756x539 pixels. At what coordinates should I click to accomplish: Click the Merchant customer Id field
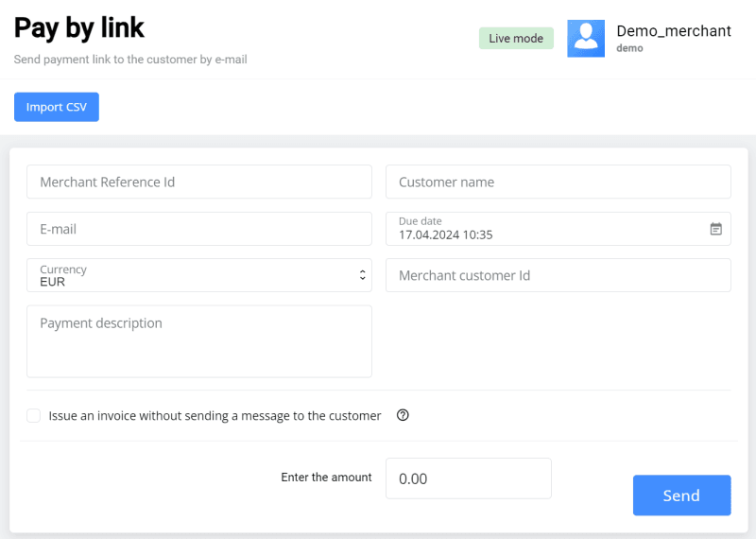click(558, 275)
